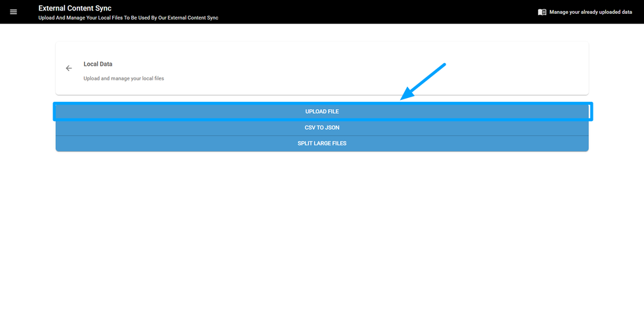The image size is (644, 315).
Task: Click the Upload and manage your local files text
Action: click(124, 78)
